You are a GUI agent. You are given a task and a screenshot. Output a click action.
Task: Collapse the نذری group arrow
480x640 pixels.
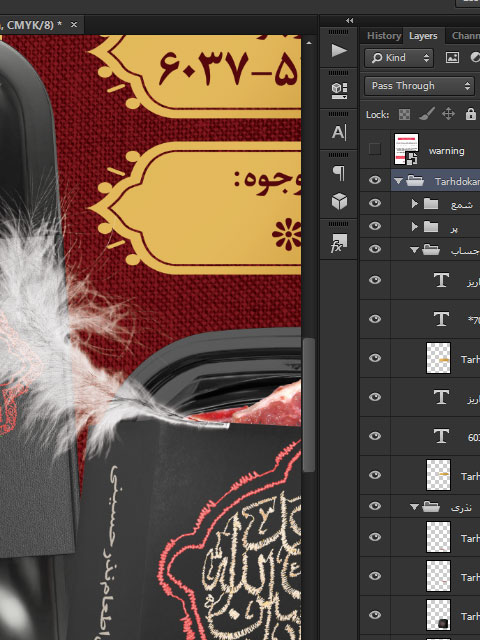(x=414, y=507)
